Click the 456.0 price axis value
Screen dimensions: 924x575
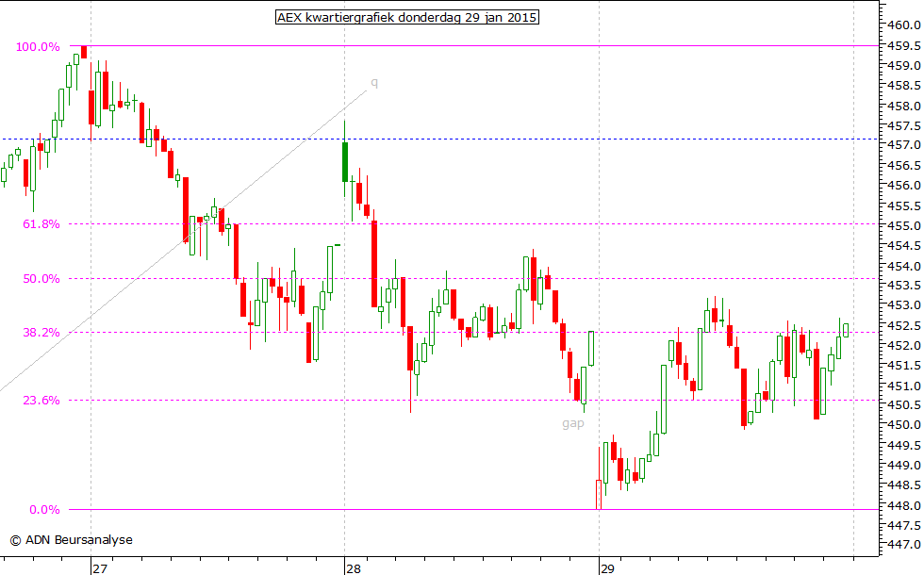(904, 186)
